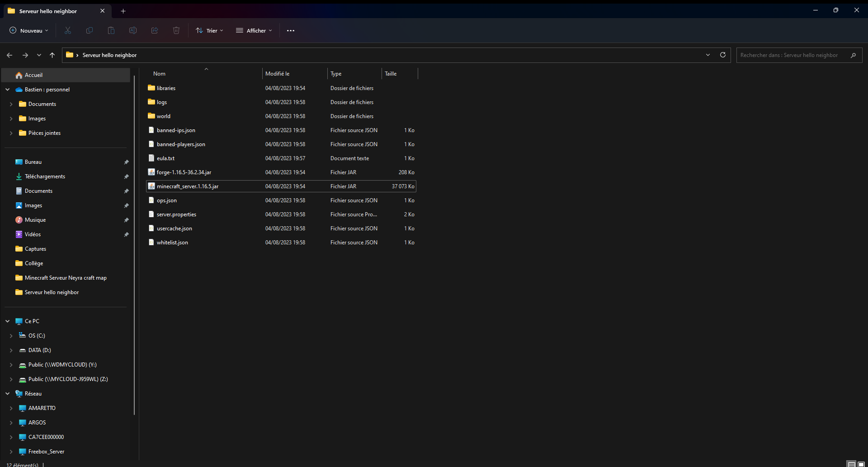The width and height of the screenshot is (868, 467).
Task: Open Minecraft Serveur Neyra craft map folder
Action: click(66, 278)
